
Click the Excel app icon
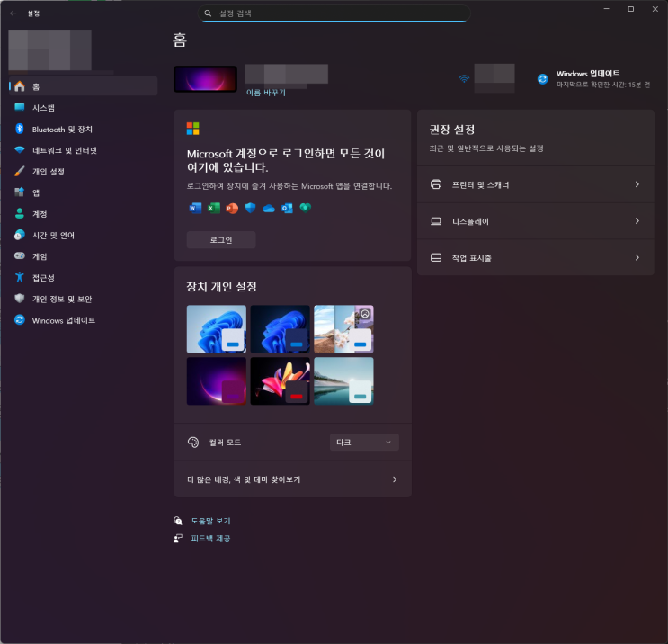click(213, 208)
